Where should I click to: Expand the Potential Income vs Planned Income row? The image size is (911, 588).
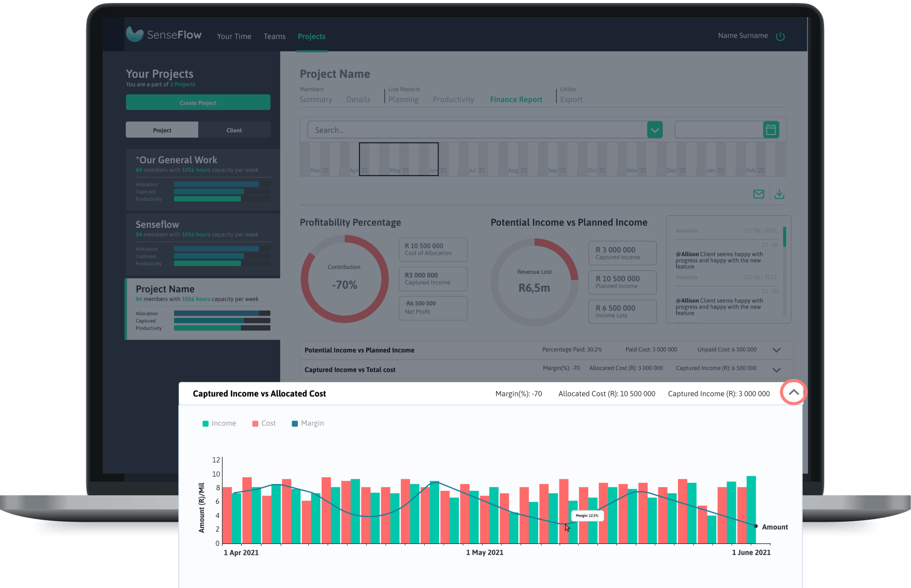pos(776,350)
